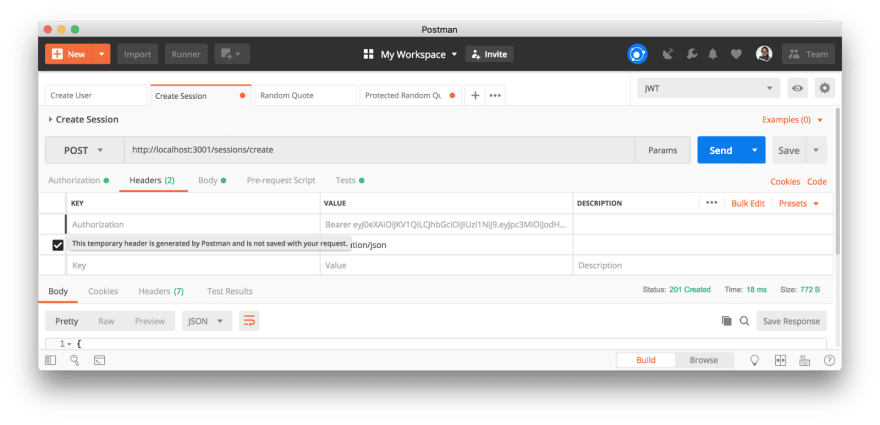880x425 pixels.
Task: Open the response Headers (7) tab
Action: (161, 291)
